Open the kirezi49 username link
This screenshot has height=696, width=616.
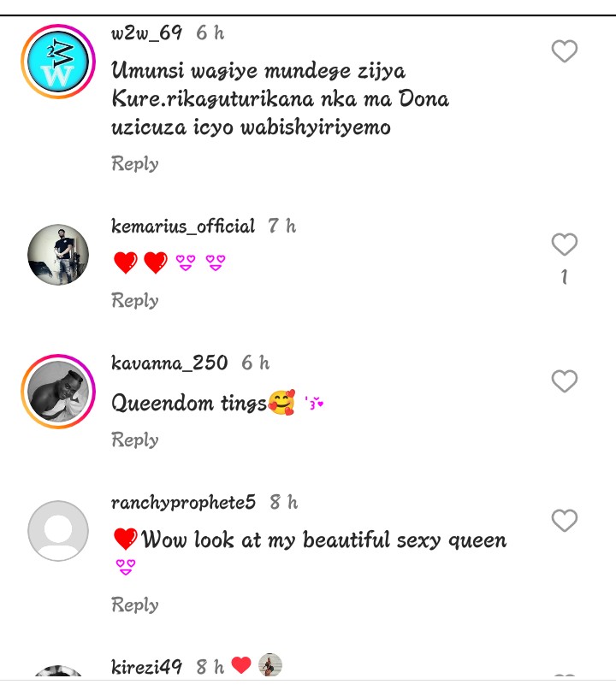pos(146,667)
